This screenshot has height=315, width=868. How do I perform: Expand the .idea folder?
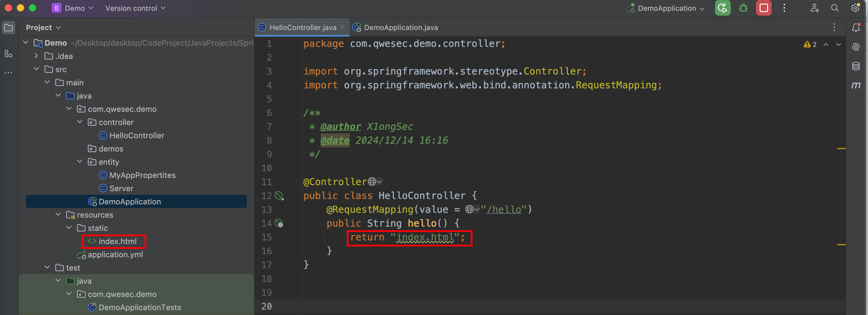pos(36,56)
